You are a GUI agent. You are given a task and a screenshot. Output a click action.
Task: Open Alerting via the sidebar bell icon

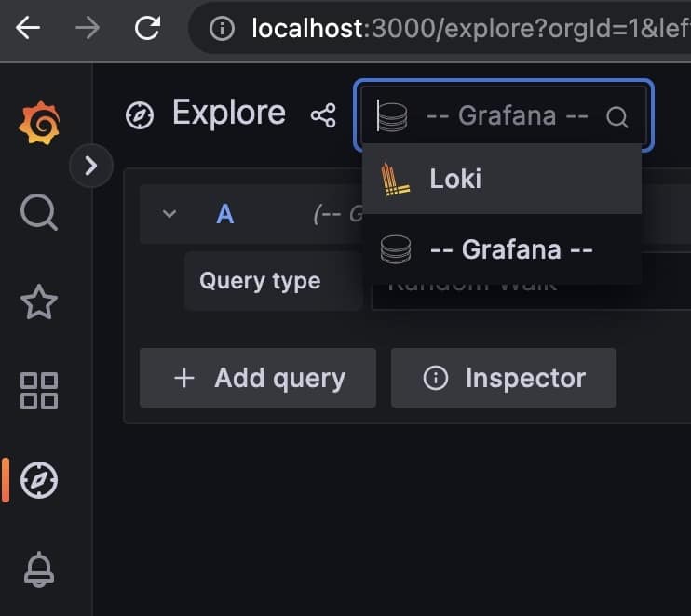39,569
